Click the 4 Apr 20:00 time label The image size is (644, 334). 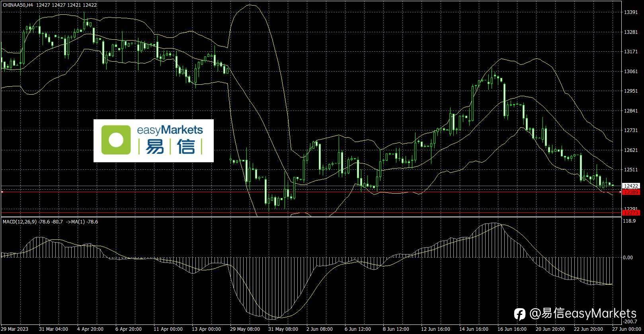(90, 329)
